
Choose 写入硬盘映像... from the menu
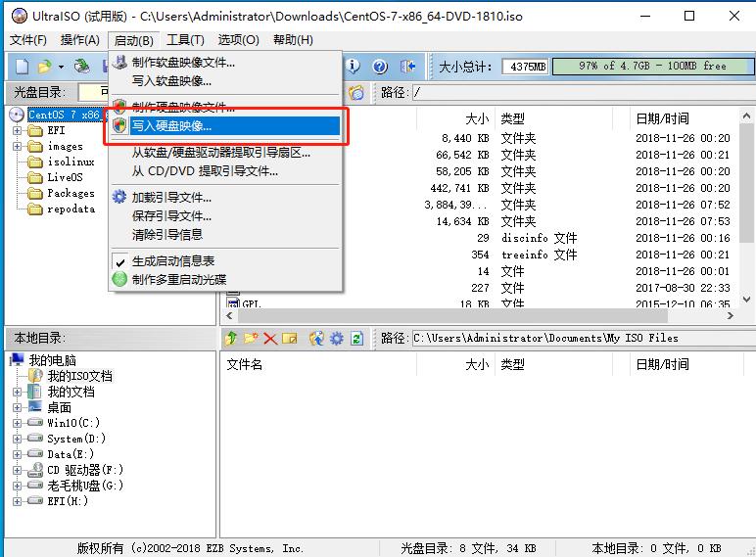[225, 125]
